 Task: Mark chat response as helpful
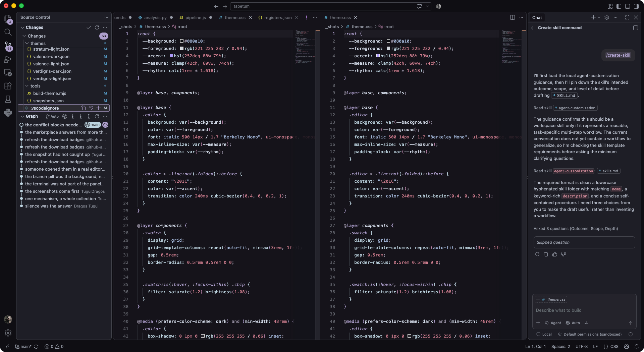[555, 254]
